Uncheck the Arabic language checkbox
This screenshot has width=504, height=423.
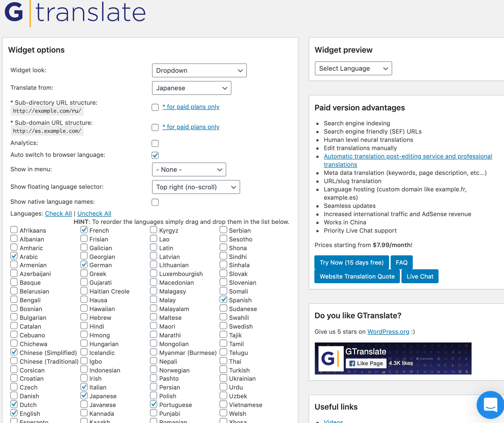tap(14, 256)
